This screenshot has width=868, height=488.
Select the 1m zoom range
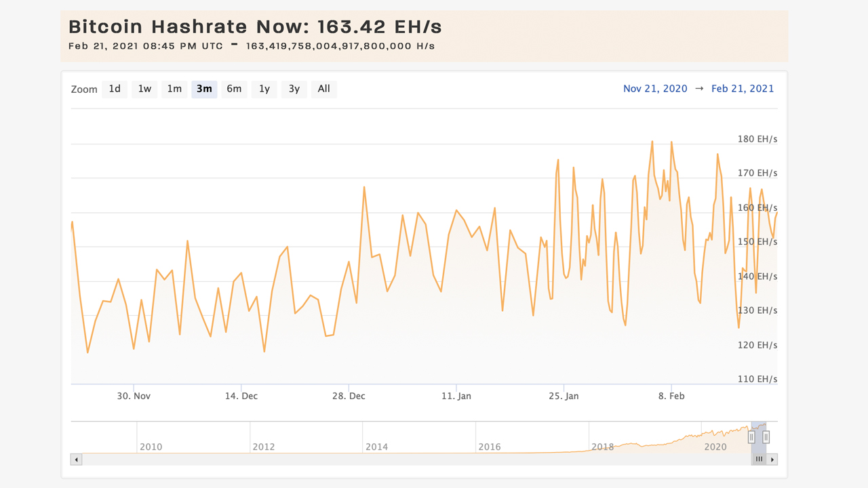click(x=174, y=89)
